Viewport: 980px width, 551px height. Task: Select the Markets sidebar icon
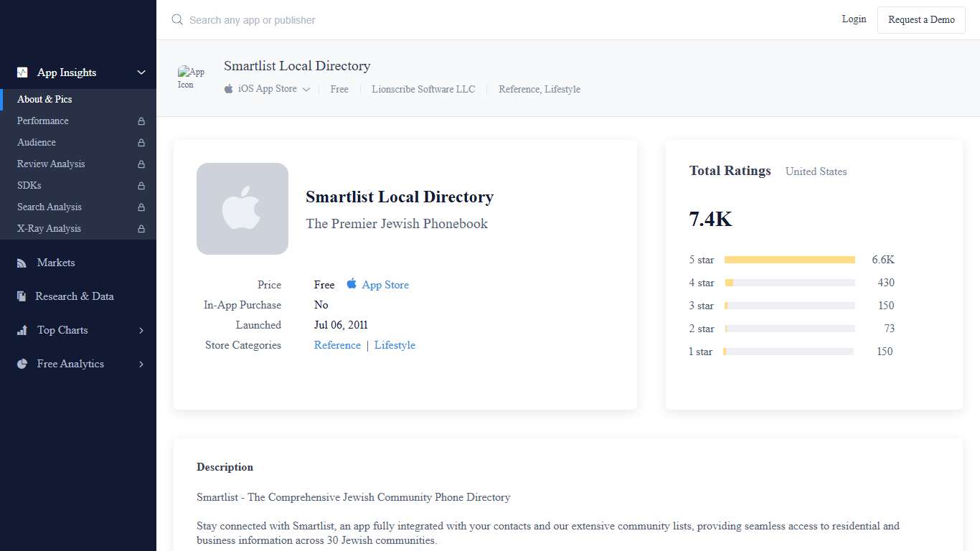(x=22, y=263)
